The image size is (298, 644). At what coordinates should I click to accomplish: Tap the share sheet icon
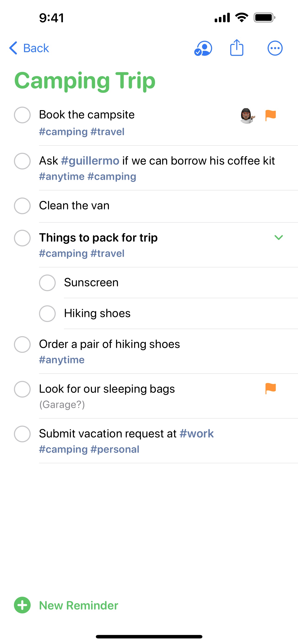236,47
